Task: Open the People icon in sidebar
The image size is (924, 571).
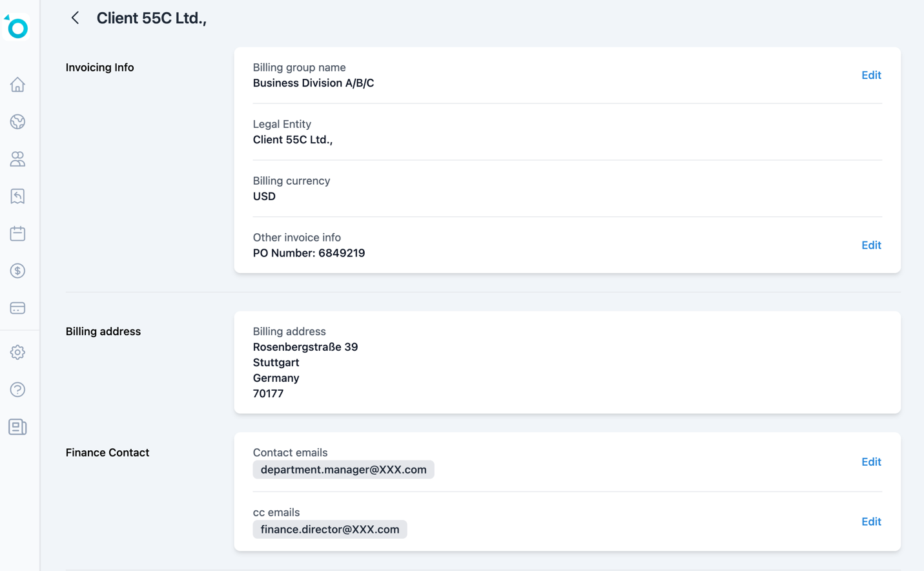Action: click(17, 159)
